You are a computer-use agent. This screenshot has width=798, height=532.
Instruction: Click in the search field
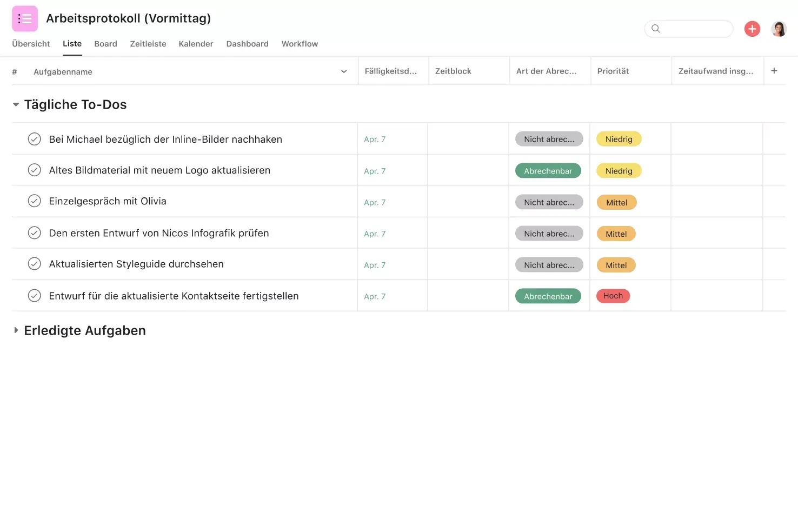(x=689, y=29)
